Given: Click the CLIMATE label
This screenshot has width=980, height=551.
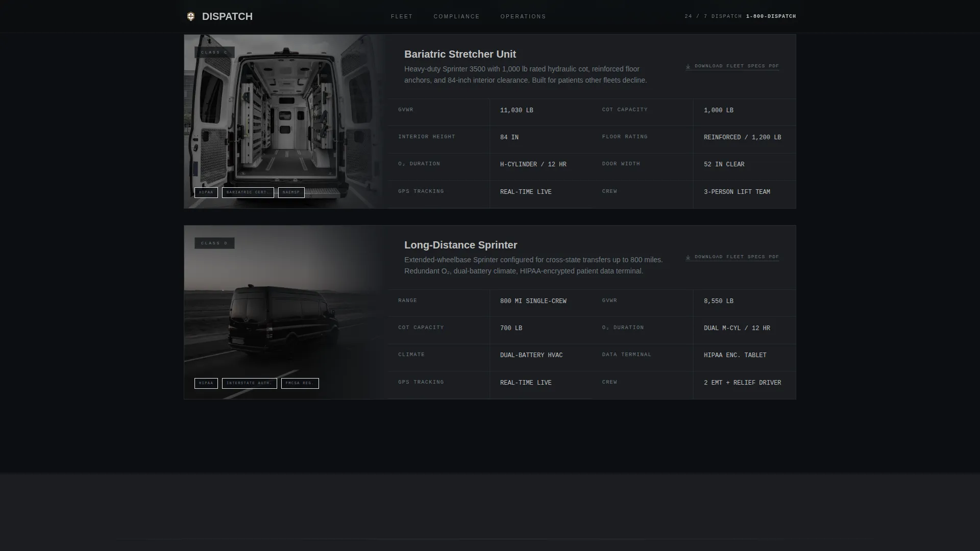Looking at the screenshot, I should coord(411,355).
